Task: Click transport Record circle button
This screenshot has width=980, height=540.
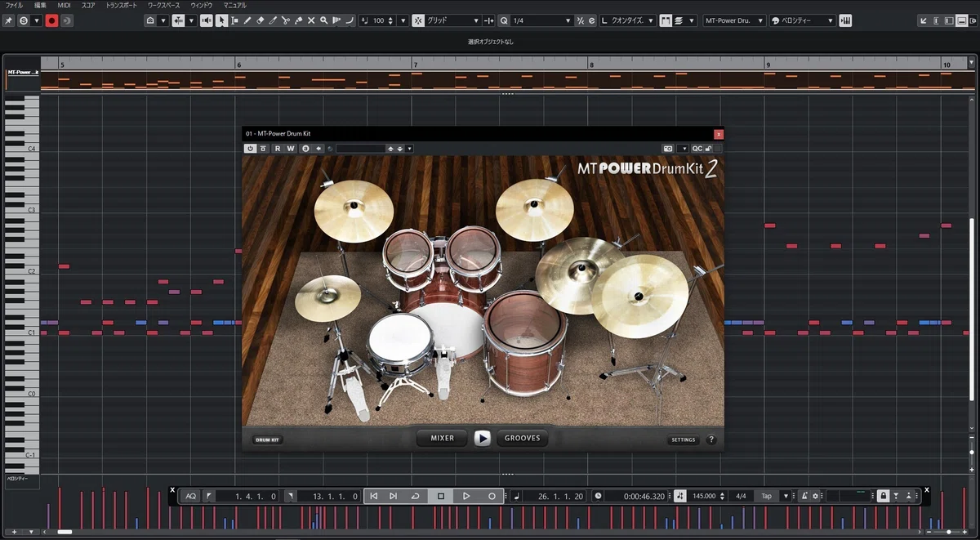Action: [x=492, y=496]
